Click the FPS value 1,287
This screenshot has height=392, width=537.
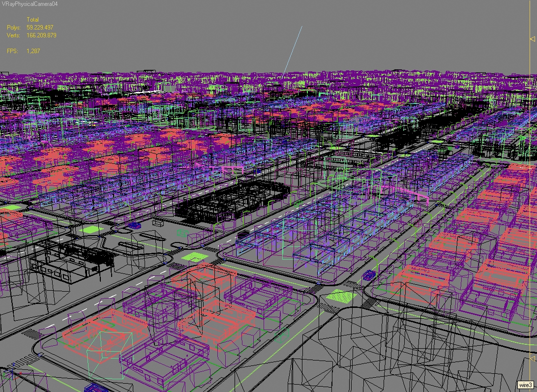(x=33, y=51)
